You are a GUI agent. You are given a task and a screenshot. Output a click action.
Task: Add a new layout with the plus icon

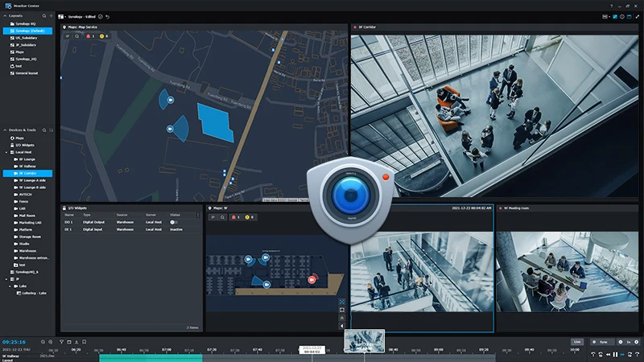point(51,15)
